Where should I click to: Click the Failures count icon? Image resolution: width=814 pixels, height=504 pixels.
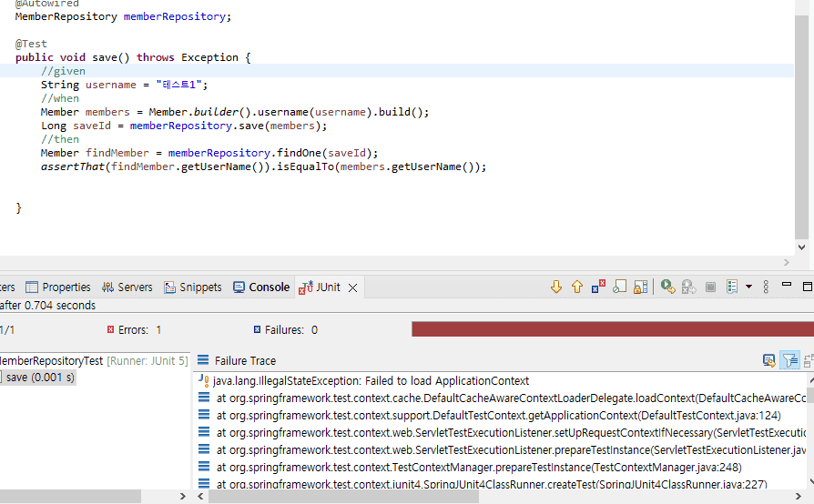point(257,329)
